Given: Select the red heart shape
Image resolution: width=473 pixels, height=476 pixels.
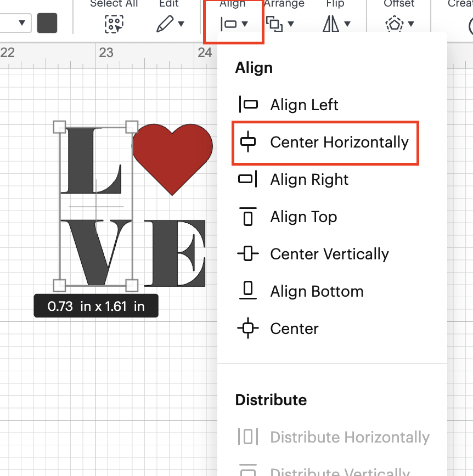Looking at the screenshot, I should (172, 154).
